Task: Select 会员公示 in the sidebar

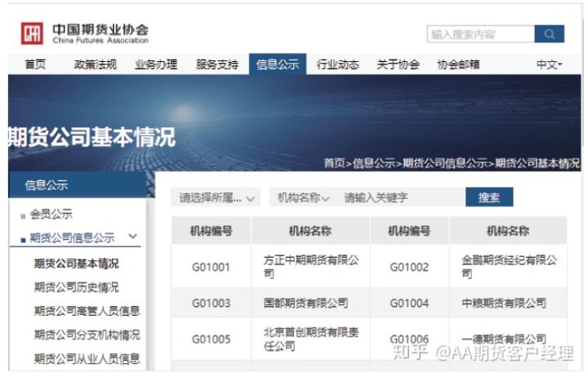Action: coord(51,215)
